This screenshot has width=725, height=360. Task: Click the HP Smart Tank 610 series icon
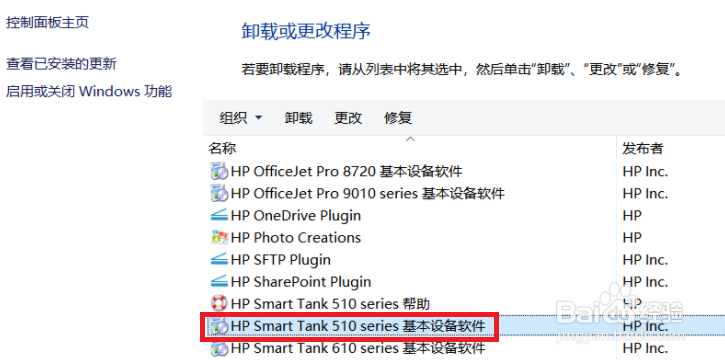tap(219, 348)
